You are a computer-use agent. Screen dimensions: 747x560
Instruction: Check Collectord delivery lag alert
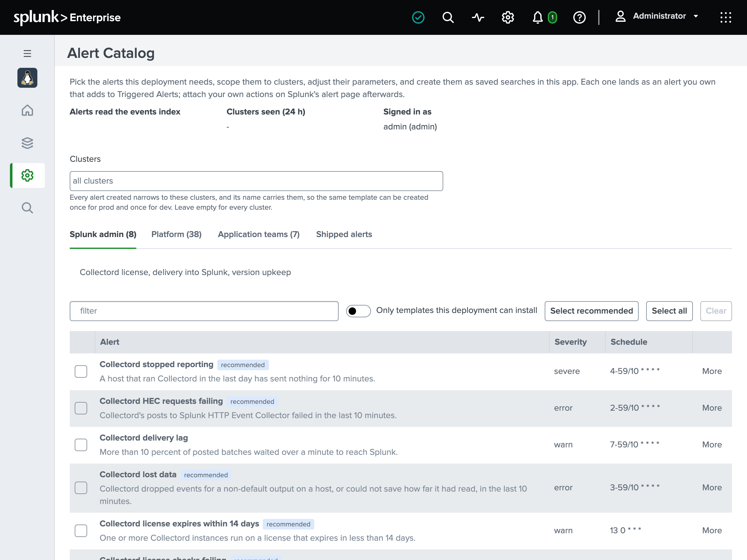pyautogui.click(x=81, y=445)
